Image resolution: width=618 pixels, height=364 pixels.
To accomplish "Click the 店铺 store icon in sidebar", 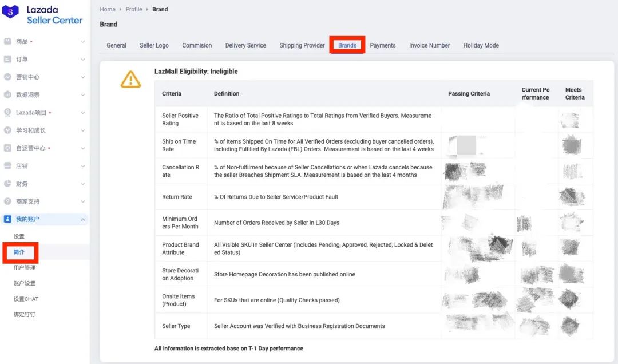I will tap(8, 166).
